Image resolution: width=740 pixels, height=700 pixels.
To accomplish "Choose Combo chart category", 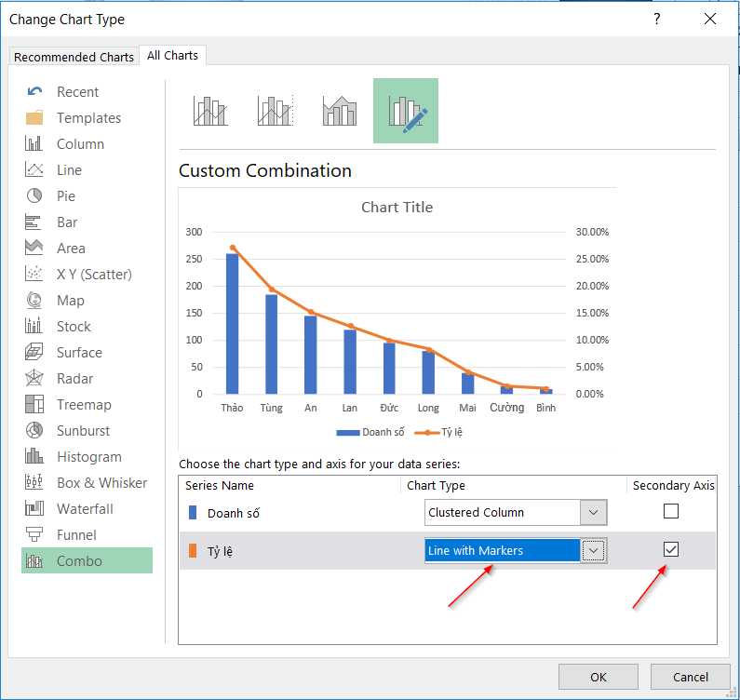I will pyautogui.click(x=87, y=560).
